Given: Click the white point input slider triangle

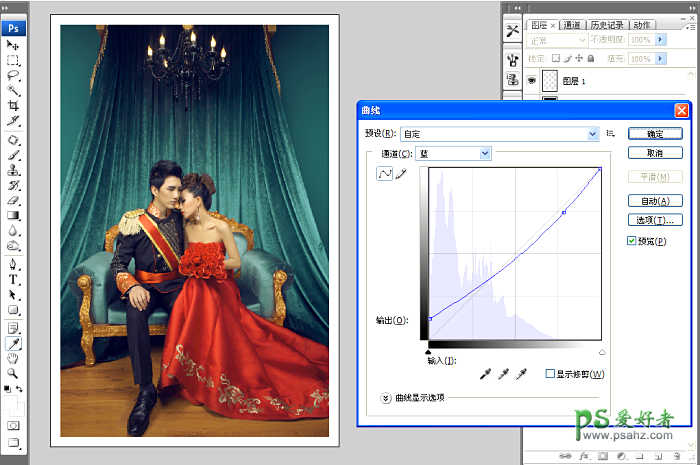Looking at the screenshot, I should tap(602, 352).
